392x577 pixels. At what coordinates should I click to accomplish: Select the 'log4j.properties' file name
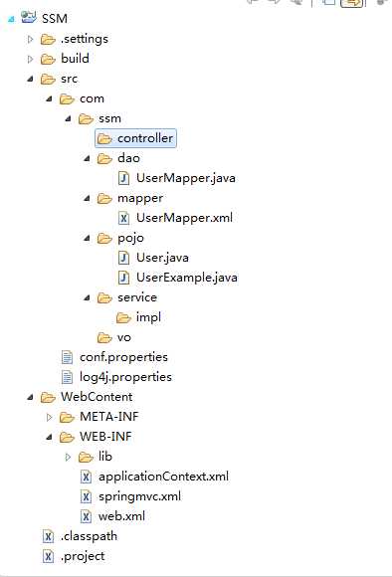tap(126, 377)
